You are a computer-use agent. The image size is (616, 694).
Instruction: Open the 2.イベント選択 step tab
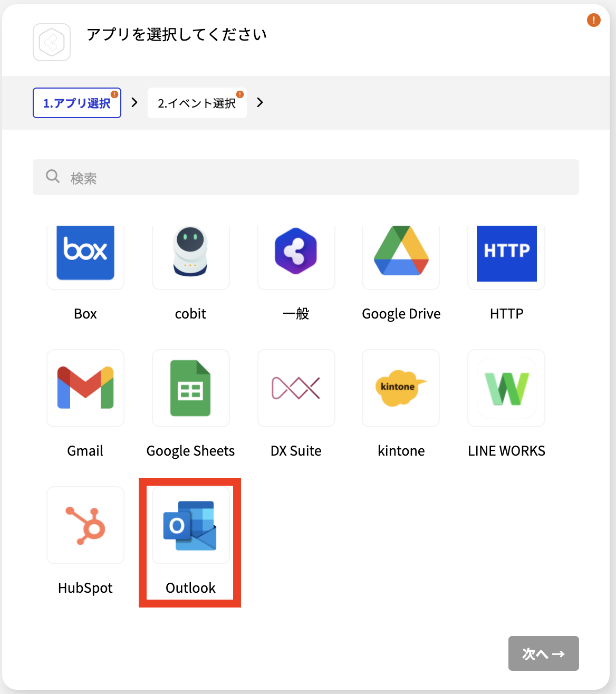197,103
